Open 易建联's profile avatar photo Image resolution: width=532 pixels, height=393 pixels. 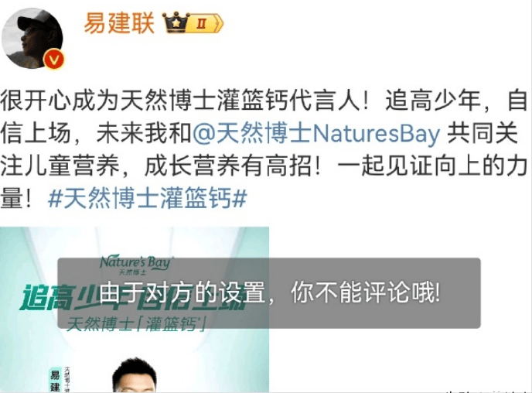coord(32,38)
